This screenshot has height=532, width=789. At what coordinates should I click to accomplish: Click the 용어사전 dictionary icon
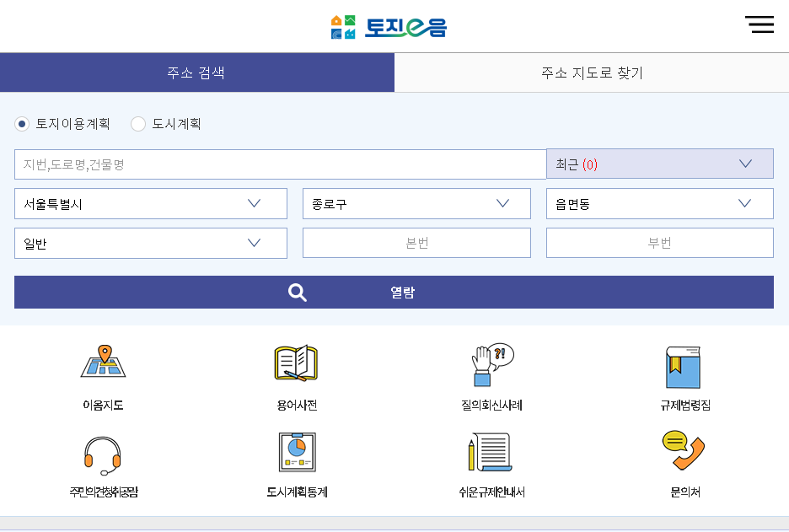(296, 363)
